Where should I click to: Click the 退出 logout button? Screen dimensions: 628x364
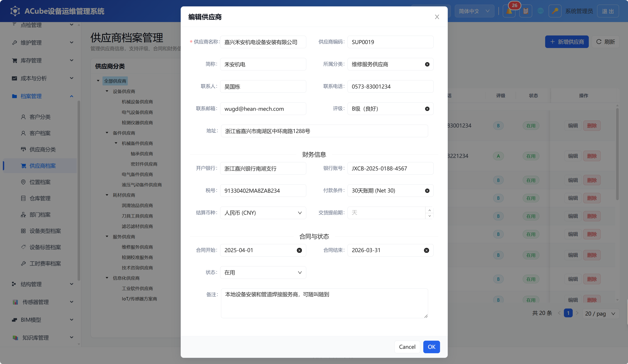[608, 11]
